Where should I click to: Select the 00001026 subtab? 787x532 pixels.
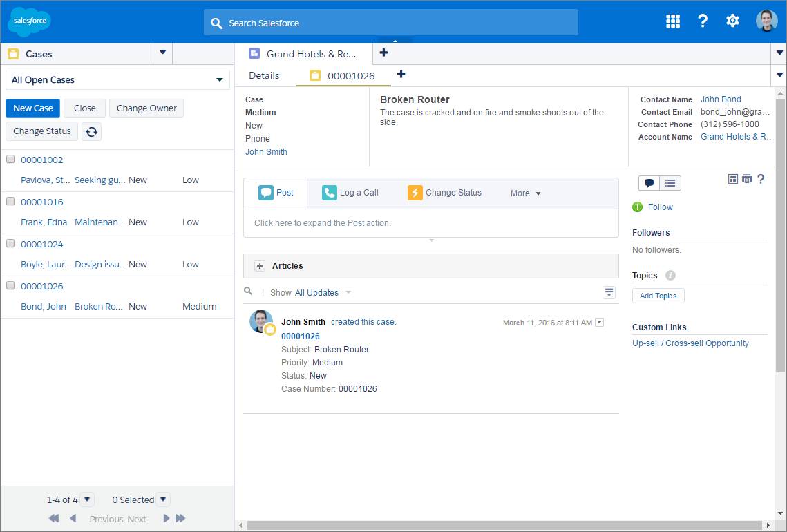coord(343,76)
